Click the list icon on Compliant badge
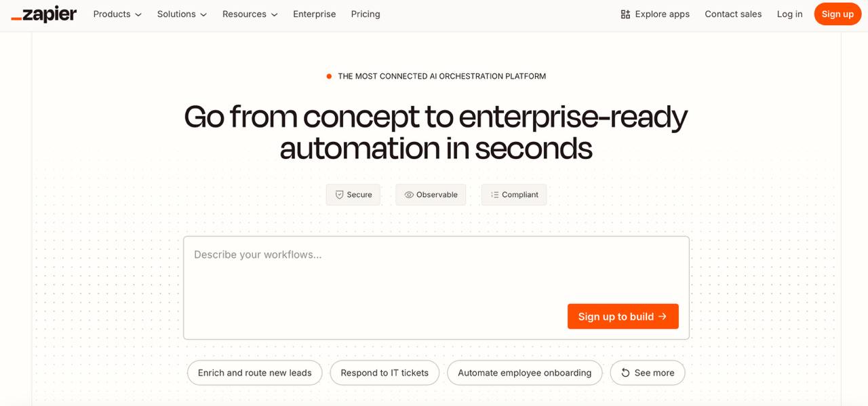Image resolution: width=868 pixels, height=406 pixels. tap(494, 195)
